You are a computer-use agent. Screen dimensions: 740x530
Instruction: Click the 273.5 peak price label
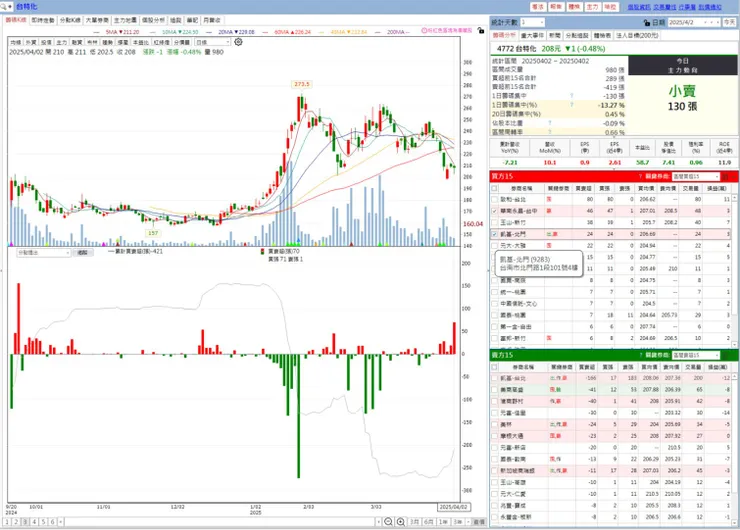(x=302, y=84)
